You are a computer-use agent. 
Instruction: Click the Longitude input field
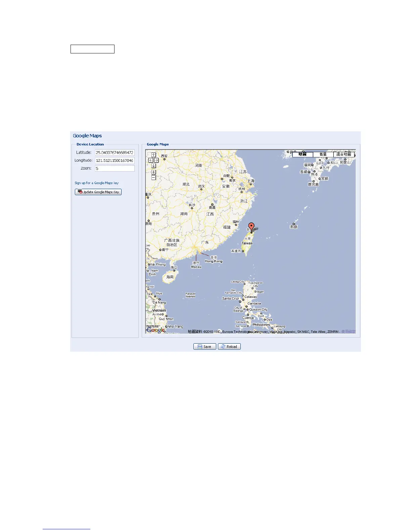(115, 161)
